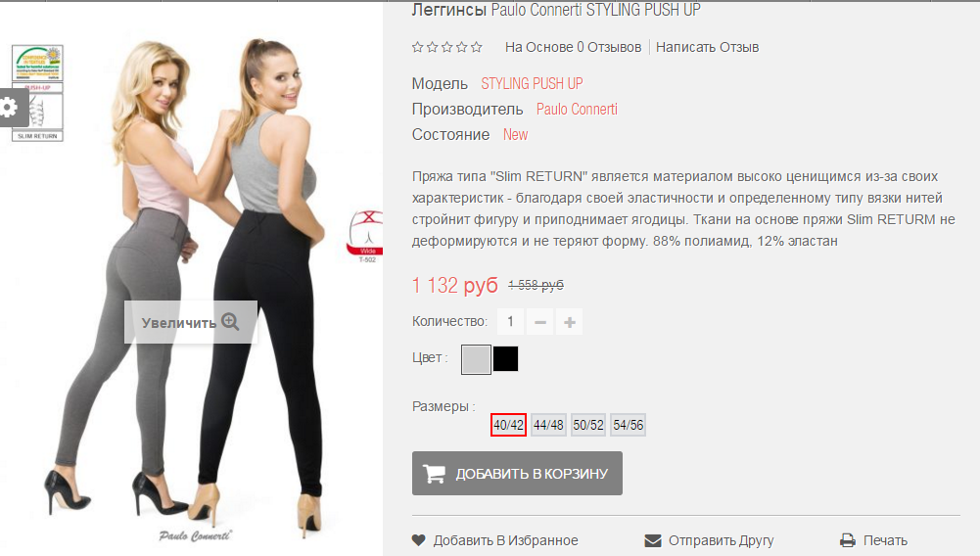Select size 40/42
The height and width of the screenshot is (556, 980).
(x=508, y=425)
